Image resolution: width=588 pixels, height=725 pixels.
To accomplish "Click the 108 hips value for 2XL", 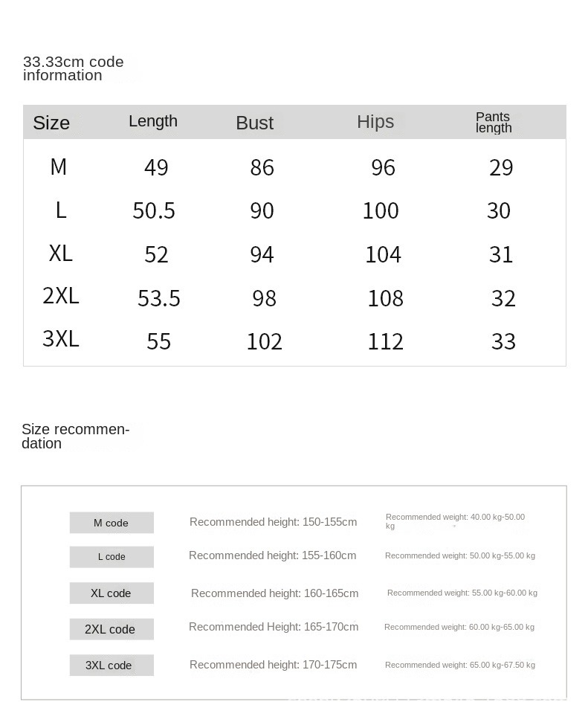I will click(x=386, y=298).
